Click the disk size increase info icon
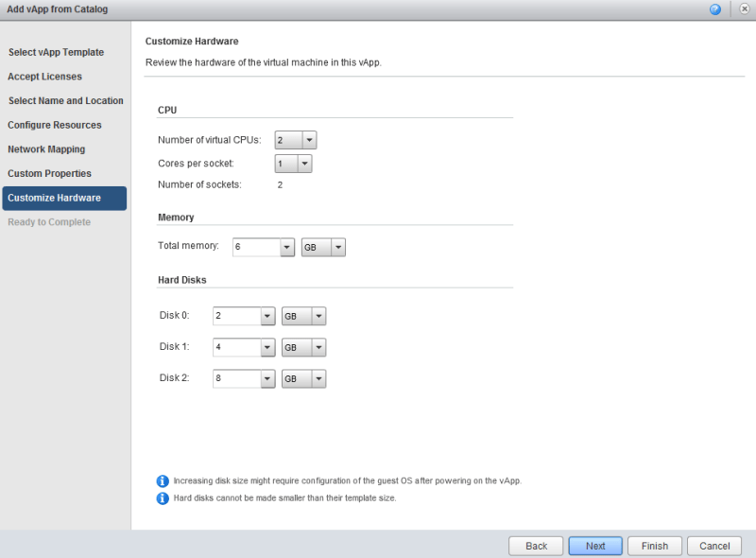756x558 pixels. coord(163,480)
